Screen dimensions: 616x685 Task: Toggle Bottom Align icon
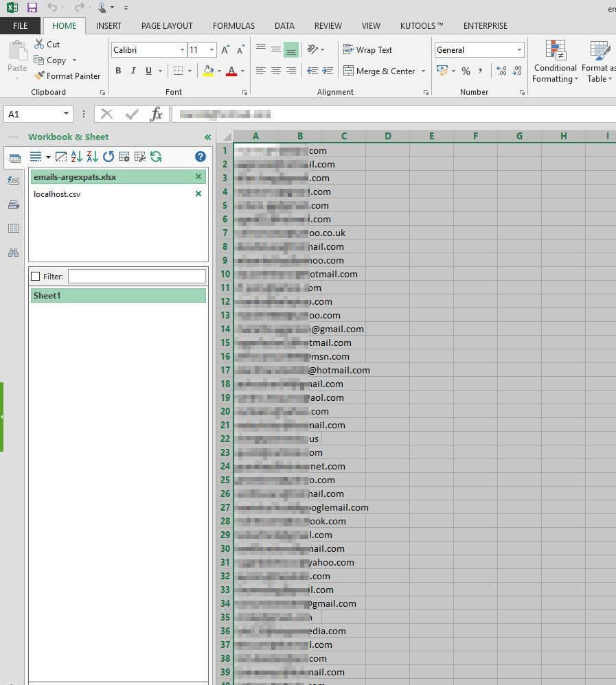291,50
